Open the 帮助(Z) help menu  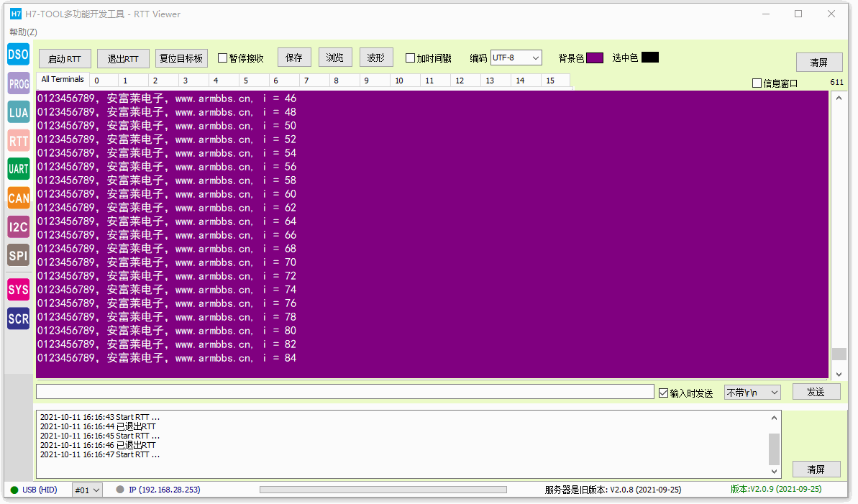click(x=23, y=32)
